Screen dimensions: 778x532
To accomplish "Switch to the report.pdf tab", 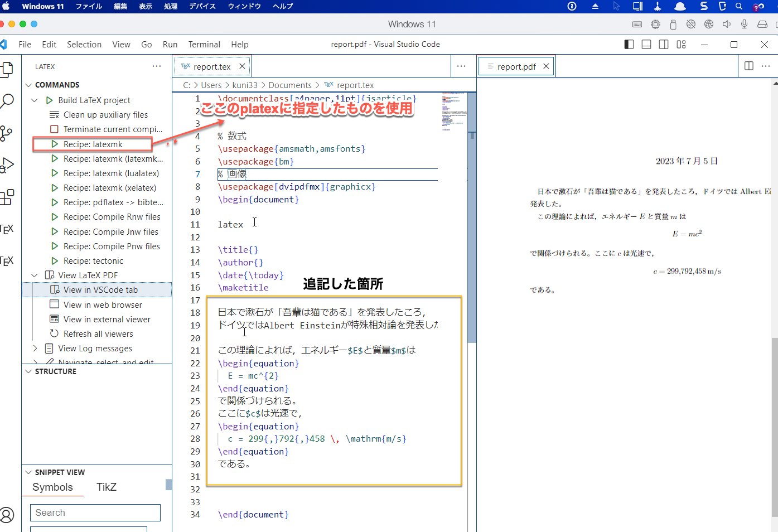I will (516, 66).
